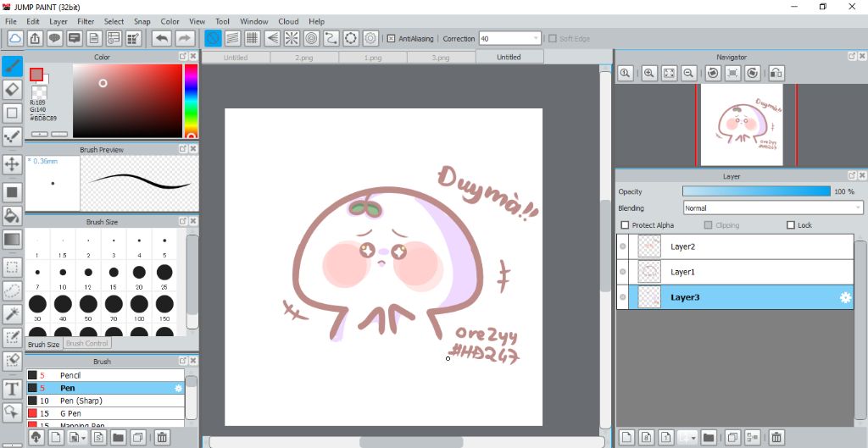Click the rainbow hue strip
Viewport: 868px width, 448px height.
(191, 101)
